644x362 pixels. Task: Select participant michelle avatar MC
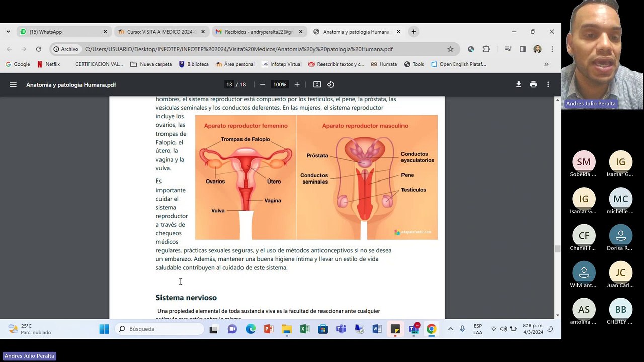[620, 199]
